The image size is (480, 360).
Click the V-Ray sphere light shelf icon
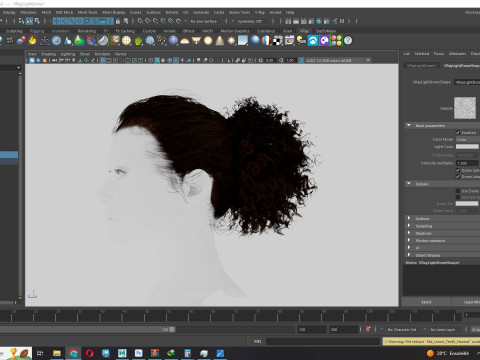click(x=208, y=41)
